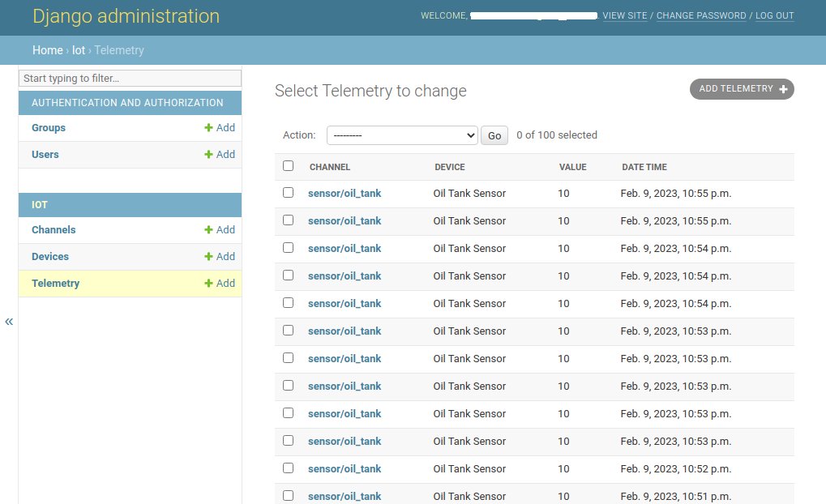Open the Telemetry model in sidebar
Screen dimensions: 826x504
[x=55, y=284]
